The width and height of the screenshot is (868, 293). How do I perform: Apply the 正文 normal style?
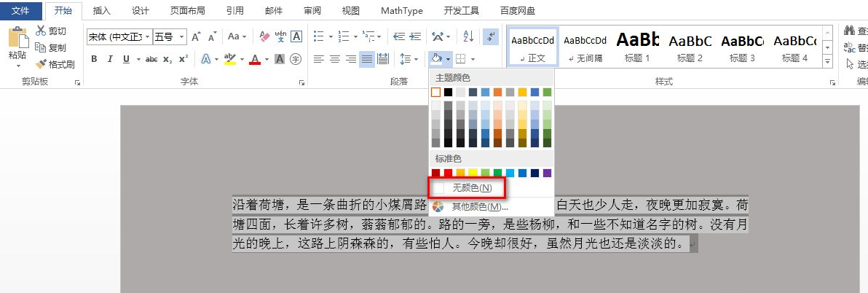pos(532,47)
